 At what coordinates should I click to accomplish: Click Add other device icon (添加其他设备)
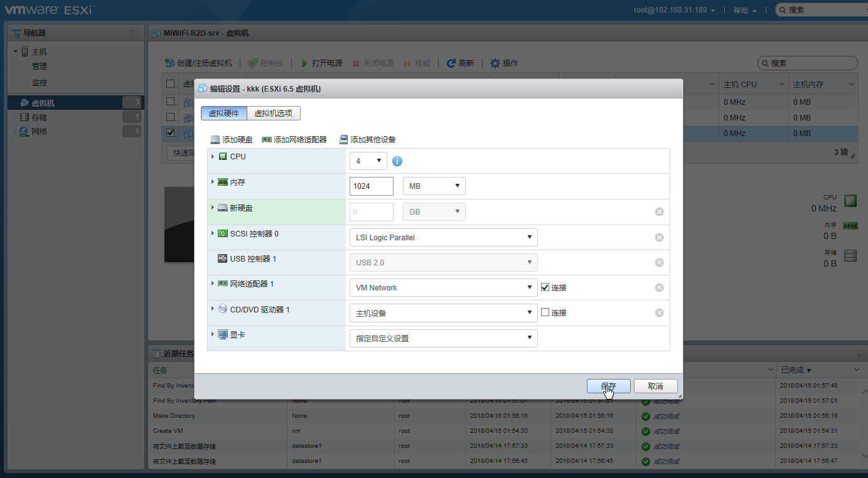click(343, 140)
